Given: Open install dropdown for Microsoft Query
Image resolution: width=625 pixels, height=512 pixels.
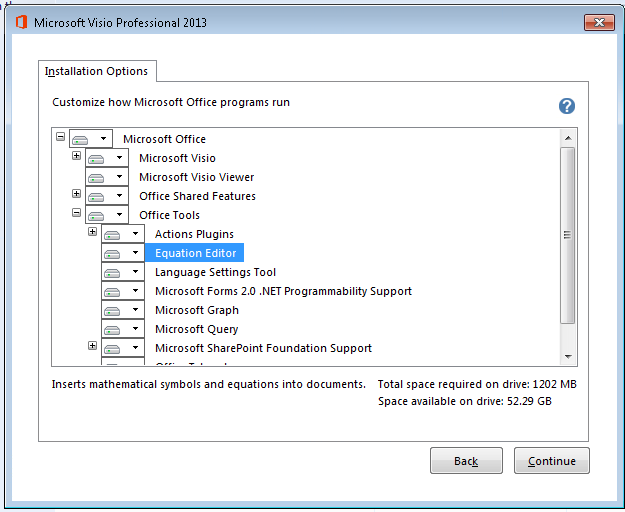Looking at the screenshot, I should click(123, 329).
